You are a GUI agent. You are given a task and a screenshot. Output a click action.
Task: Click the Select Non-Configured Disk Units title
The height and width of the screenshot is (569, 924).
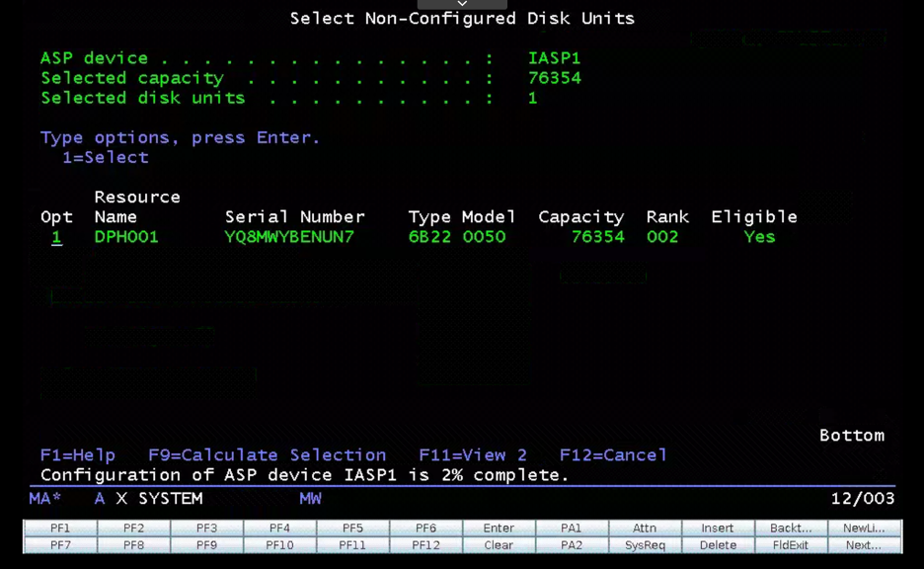(462, 19)
